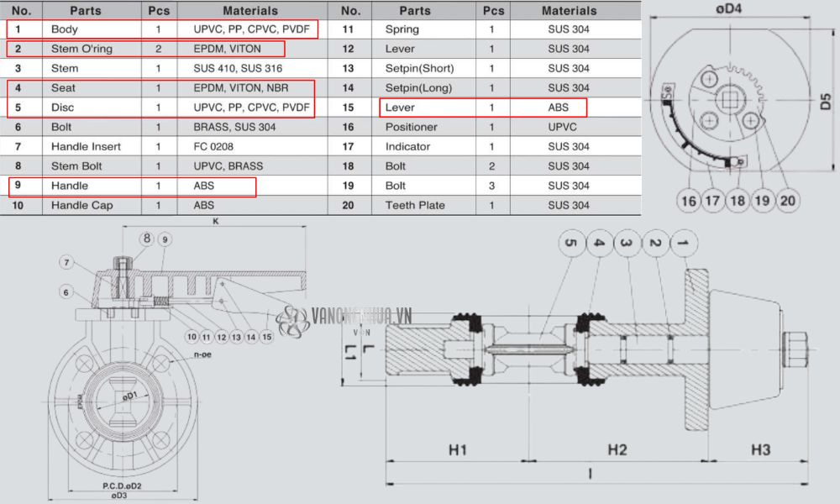Click callout bubble 1 above the cross-section
The width and height of the screenshot is (840, 504).
pos(682,244)
